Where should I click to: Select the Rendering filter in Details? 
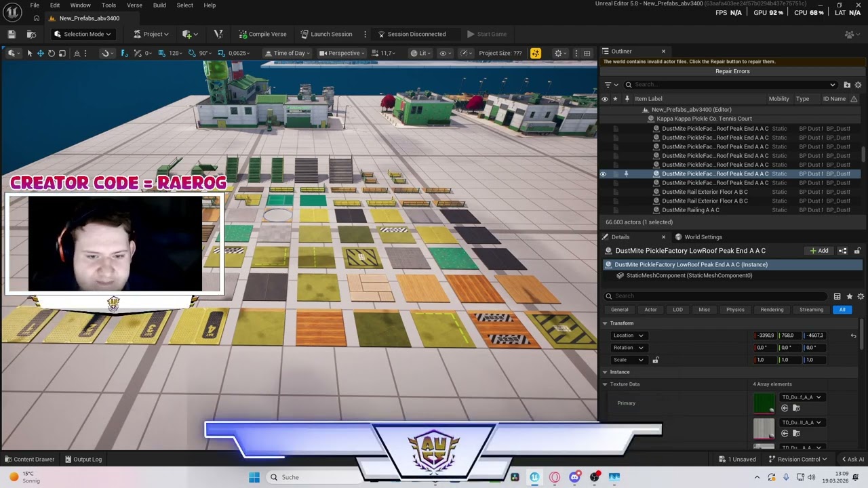tap(772, 310)
